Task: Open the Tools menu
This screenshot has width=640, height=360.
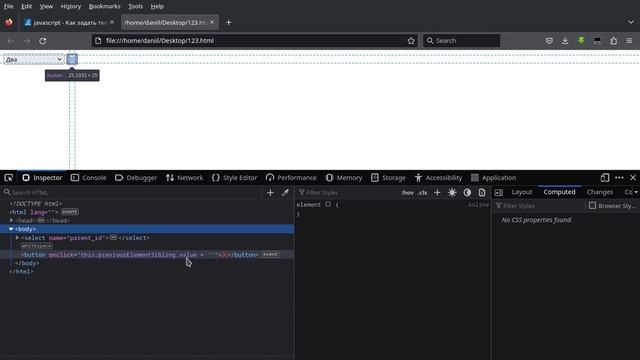Action: pos(136,7)
